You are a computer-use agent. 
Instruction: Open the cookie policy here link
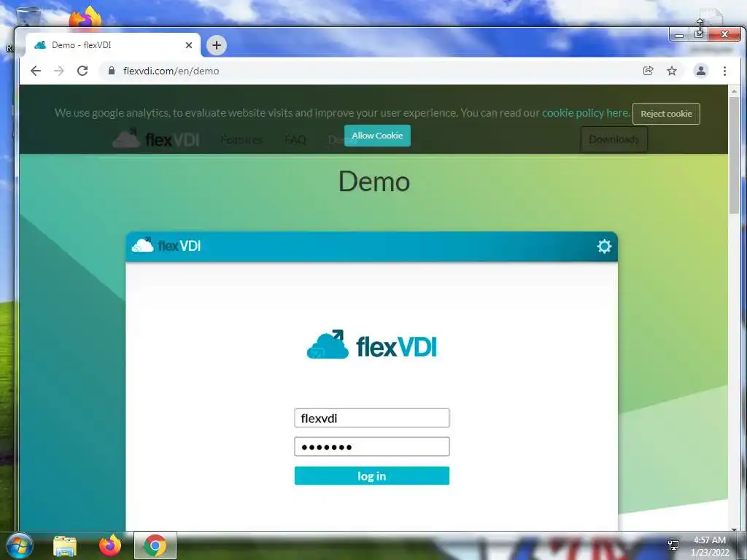pyautogui.click(x=586, y=113)
